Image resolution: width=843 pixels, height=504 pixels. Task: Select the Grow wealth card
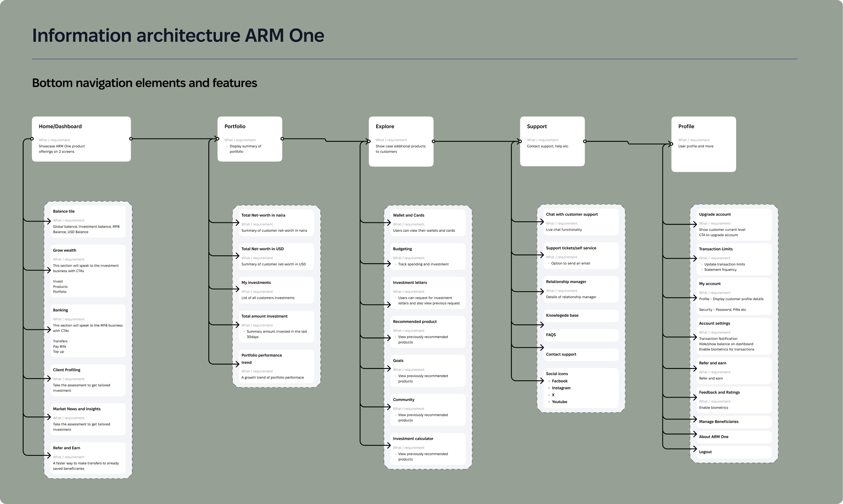88,270
